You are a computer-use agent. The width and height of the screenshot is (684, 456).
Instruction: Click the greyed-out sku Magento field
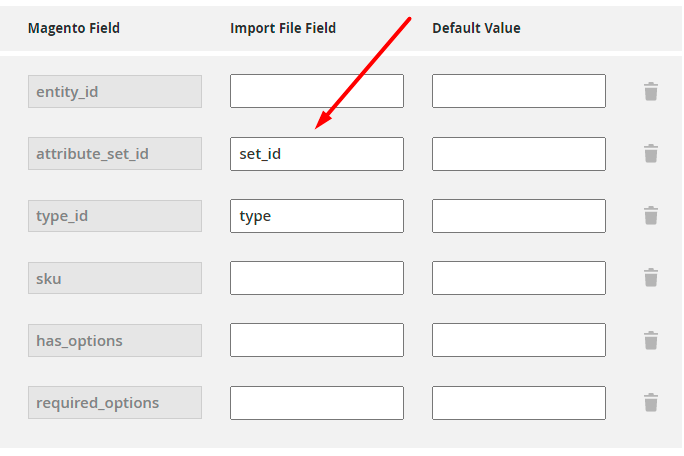click(x=114, y=278)
